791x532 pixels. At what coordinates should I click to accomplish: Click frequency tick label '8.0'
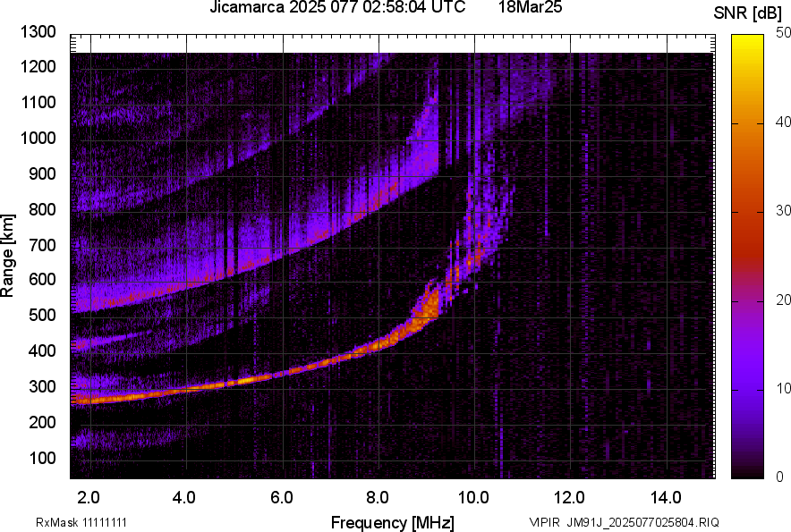378,498
